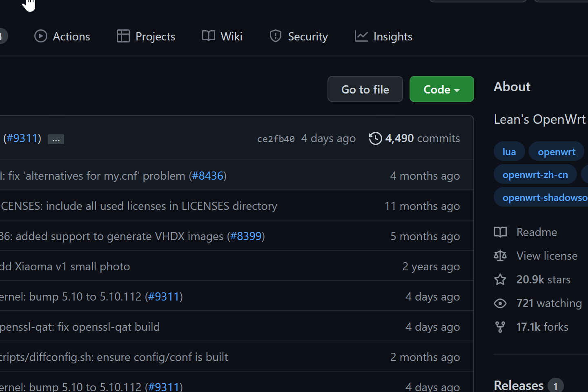View the 17.1k forks list

click(542, 327)
